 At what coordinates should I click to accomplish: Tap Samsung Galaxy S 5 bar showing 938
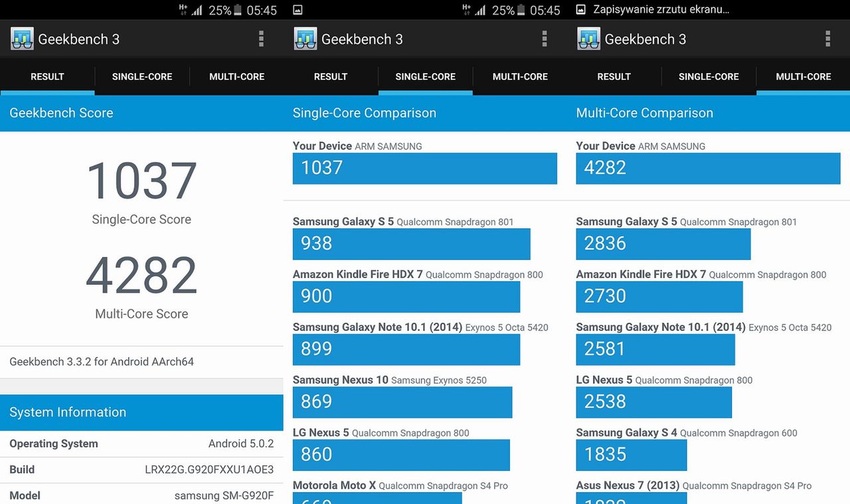click(412, 244)
